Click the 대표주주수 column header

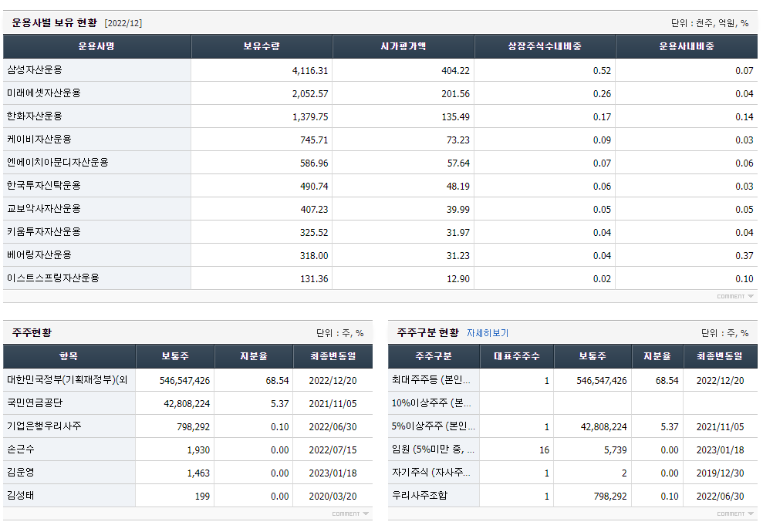pyautogui.click(x=517, y=356)
